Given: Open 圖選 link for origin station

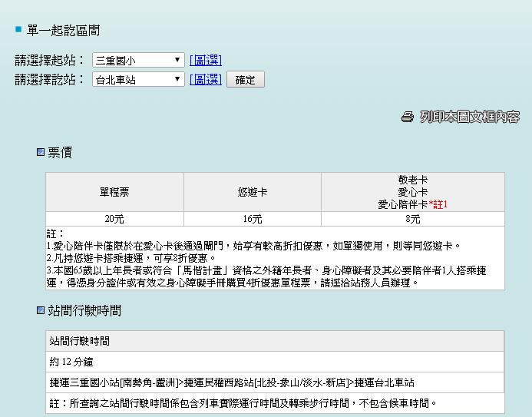Looking at the screenshot, I should [206, 61].
